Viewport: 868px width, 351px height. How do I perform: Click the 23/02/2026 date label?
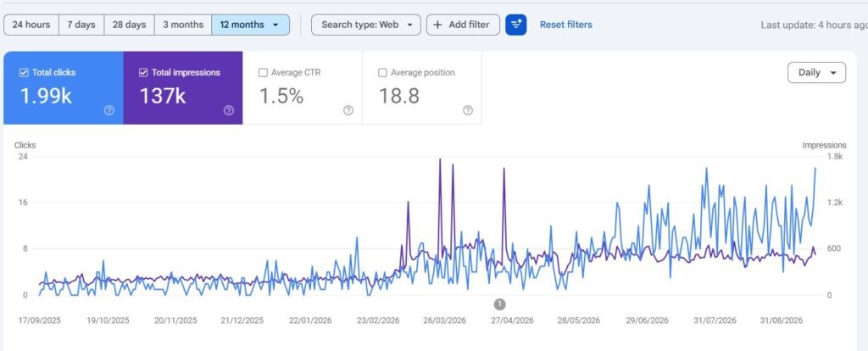378,320
